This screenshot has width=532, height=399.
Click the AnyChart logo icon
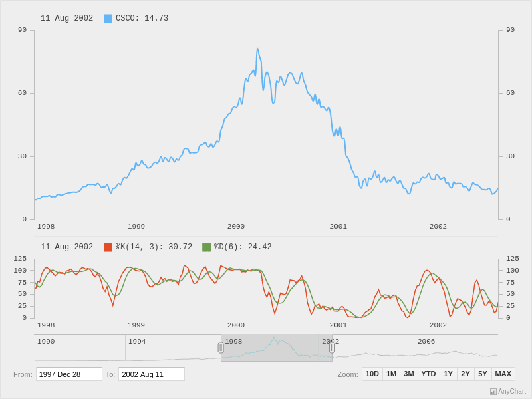[493, 392]
